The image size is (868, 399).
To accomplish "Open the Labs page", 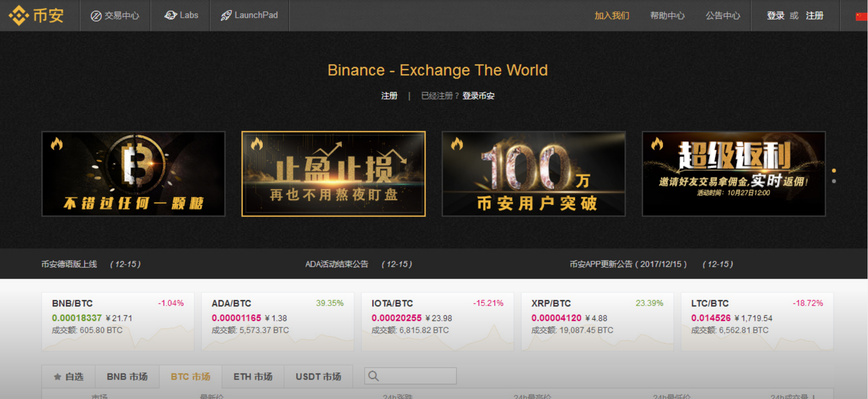I will 181,15.
